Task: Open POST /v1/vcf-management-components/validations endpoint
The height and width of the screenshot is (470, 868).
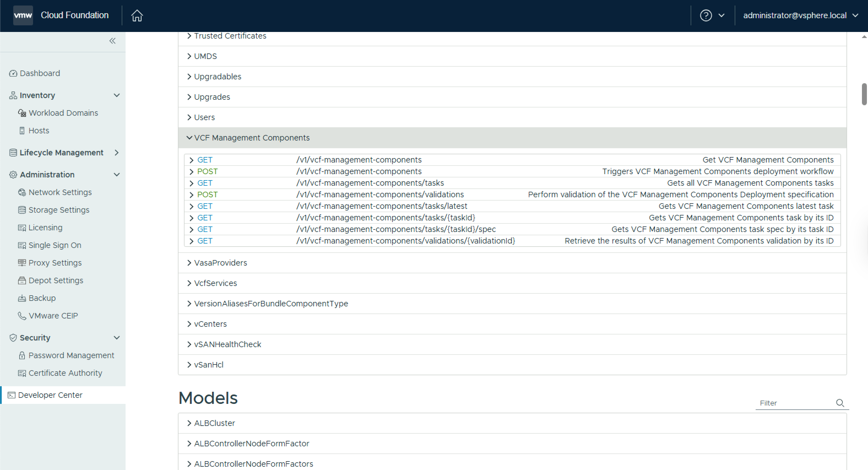Action: click(380, 195)
